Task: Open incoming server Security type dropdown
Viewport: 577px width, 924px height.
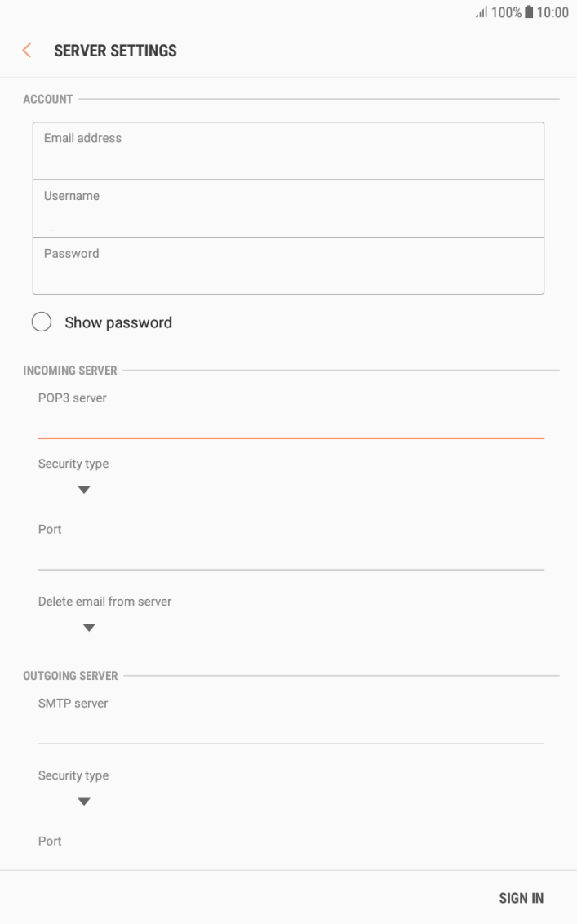Action: 83,490
